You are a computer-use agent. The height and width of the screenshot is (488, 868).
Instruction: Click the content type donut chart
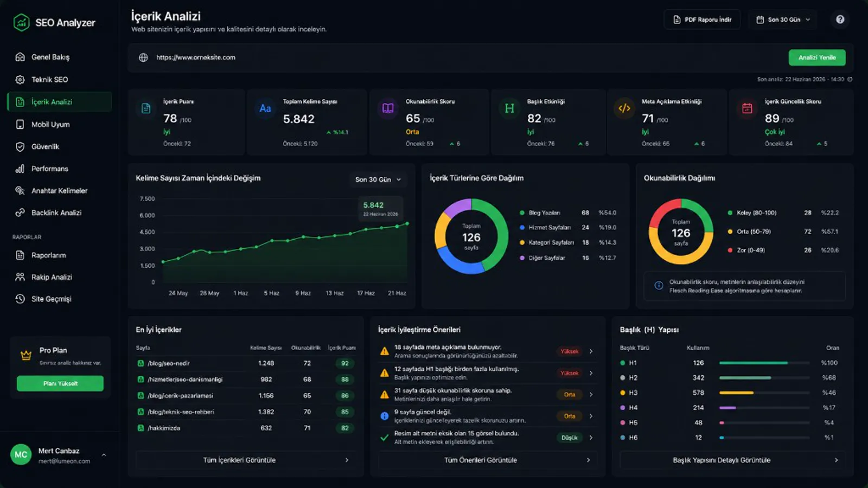pos(471,236)
